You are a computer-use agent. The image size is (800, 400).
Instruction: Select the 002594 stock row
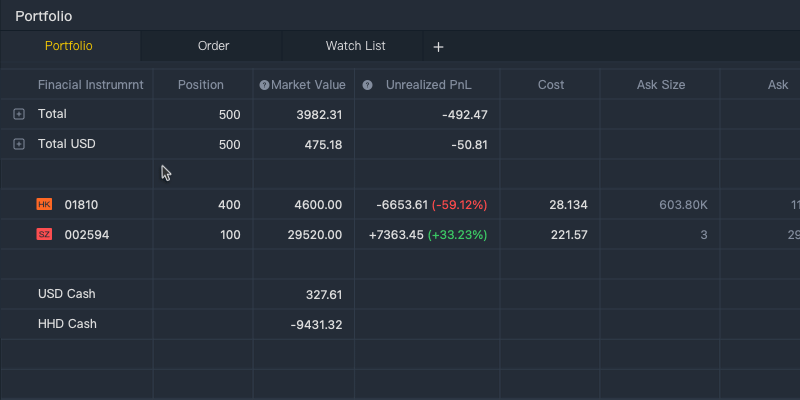point(87,235)
